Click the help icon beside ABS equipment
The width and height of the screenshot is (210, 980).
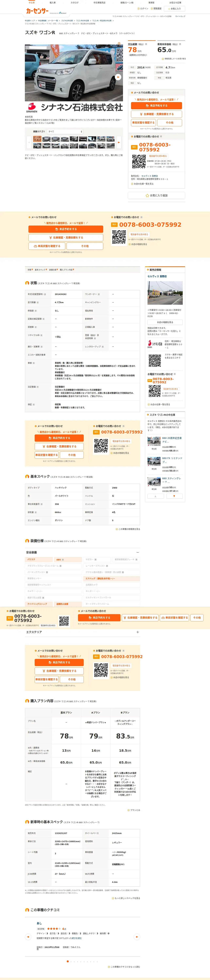(63, 560)
